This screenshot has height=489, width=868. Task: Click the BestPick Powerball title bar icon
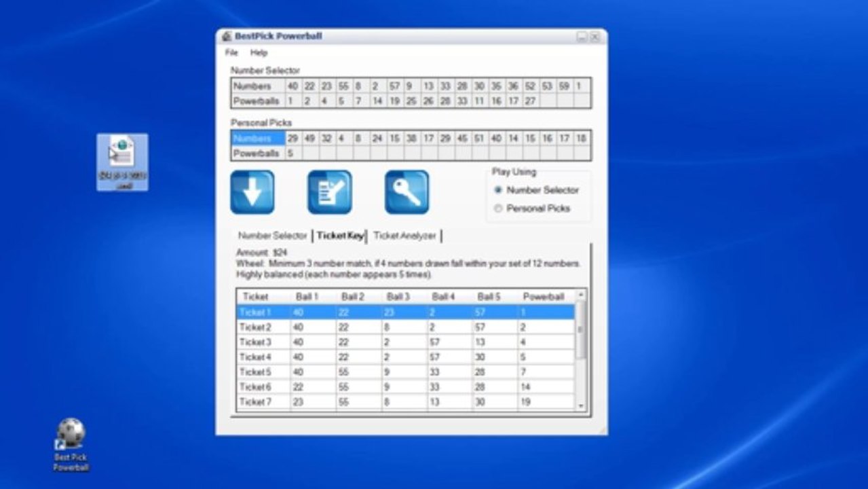[x=227, y=37]
